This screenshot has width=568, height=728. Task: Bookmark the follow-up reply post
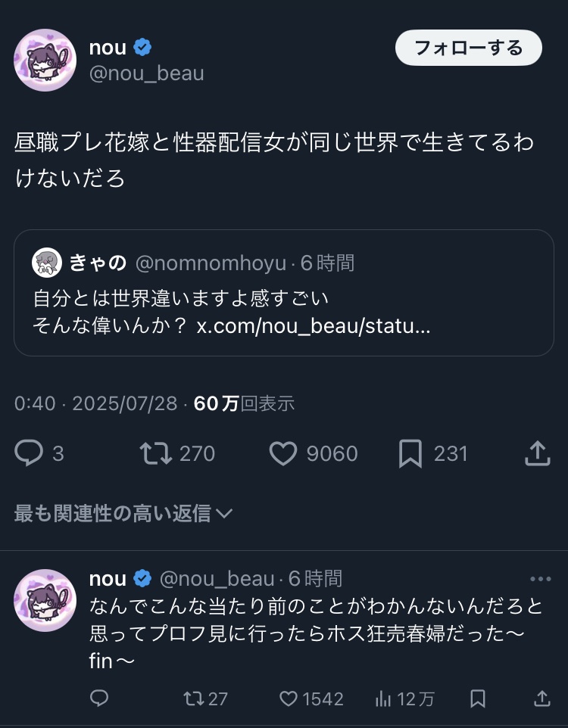478,698
